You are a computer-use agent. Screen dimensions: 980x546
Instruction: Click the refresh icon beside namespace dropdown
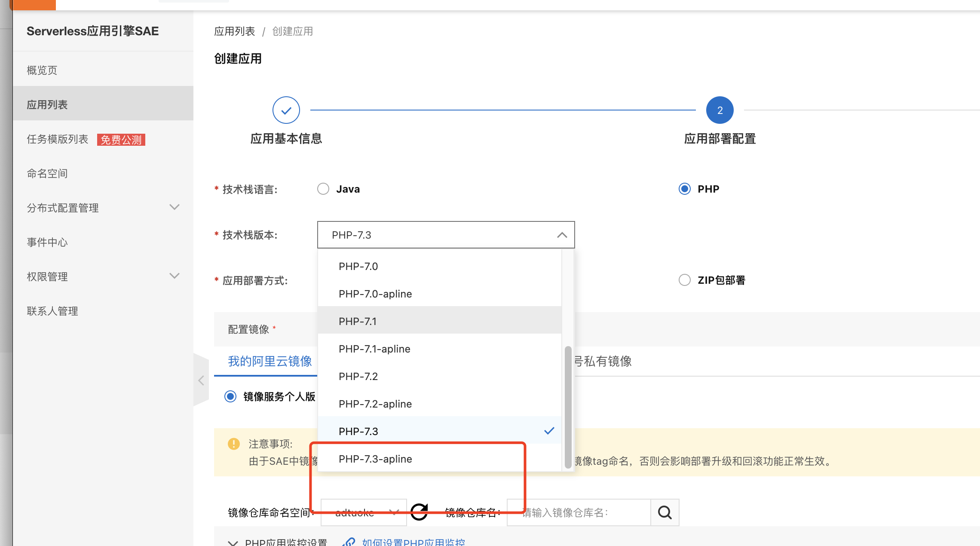[419, 512]
